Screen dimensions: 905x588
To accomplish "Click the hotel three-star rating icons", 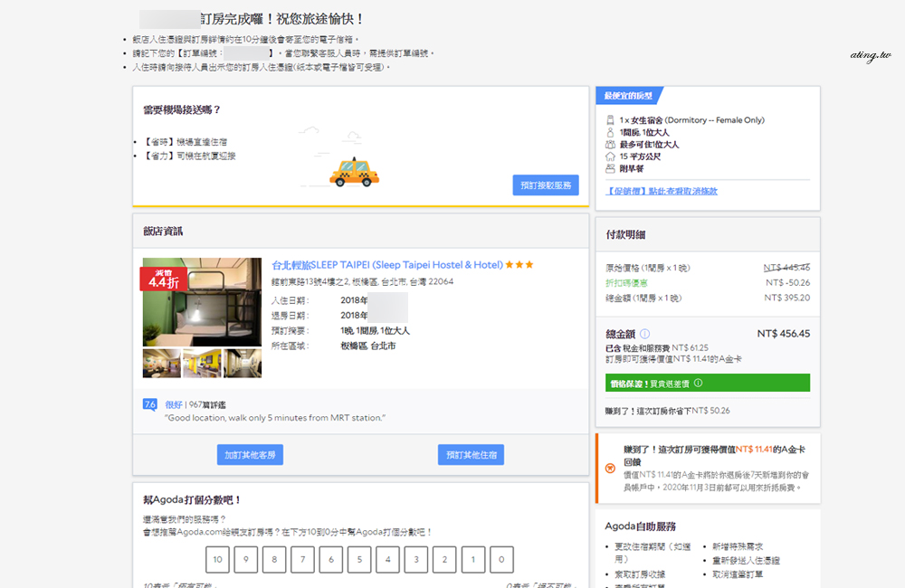I will click(519, 265).
